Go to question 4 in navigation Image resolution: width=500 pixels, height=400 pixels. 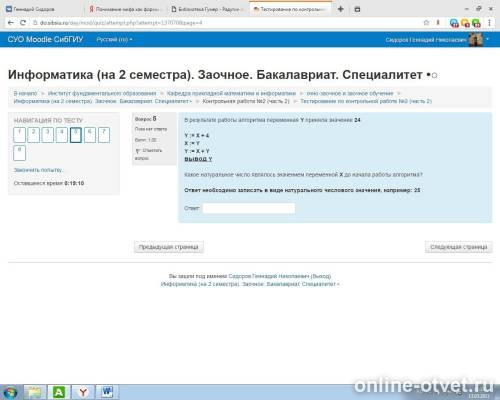(62, 135)
